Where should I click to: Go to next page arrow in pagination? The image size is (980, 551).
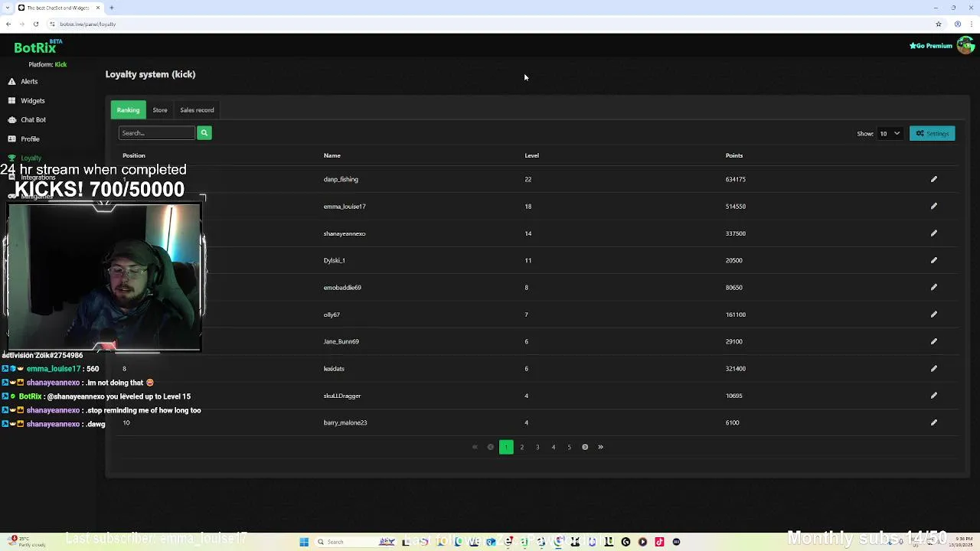click(585, 447)
